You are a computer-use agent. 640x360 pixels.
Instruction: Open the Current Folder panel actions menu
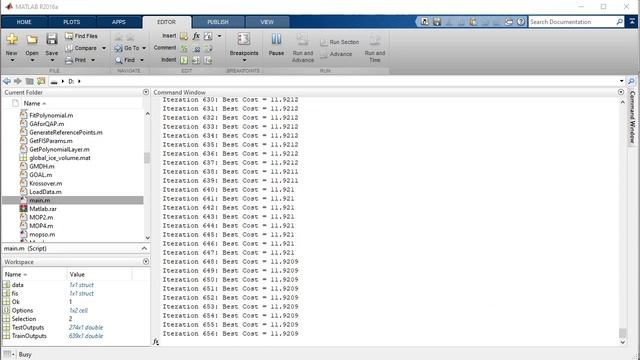[x=146, y=92]
